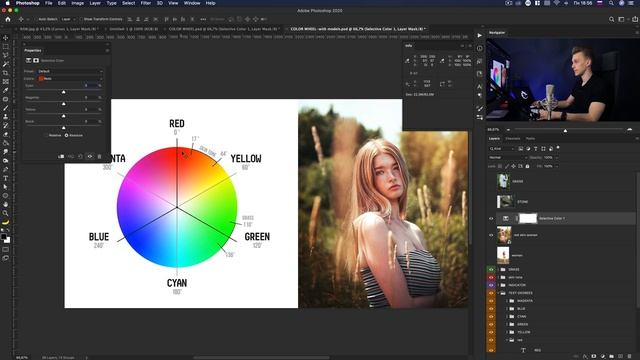Open the blend mode Normal dropdown

(507, 157)
